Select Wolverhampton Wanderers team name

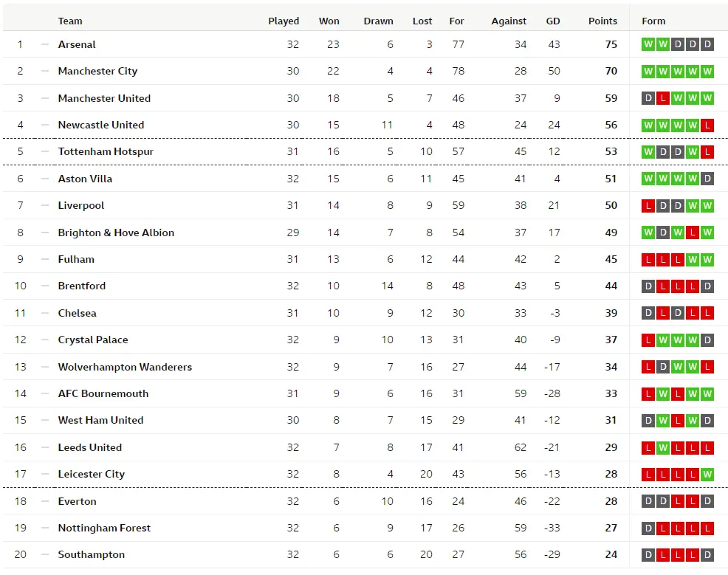coord(125,367)
